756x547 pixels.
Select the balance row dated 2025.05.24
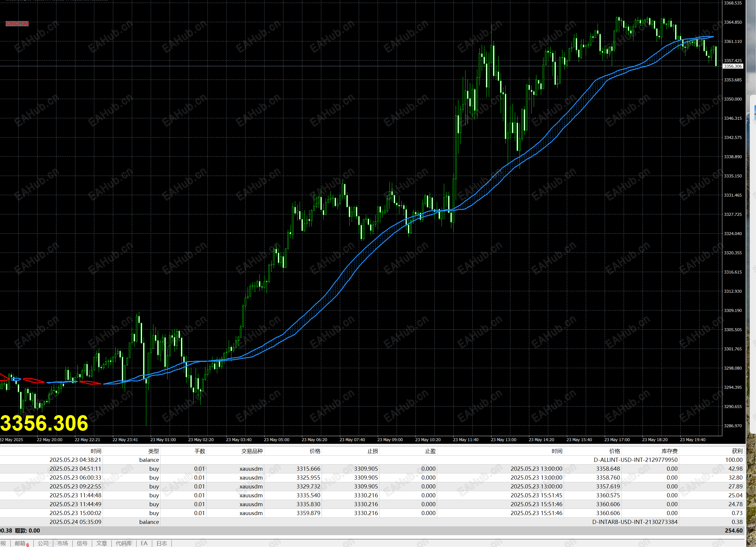click(75, 522)
